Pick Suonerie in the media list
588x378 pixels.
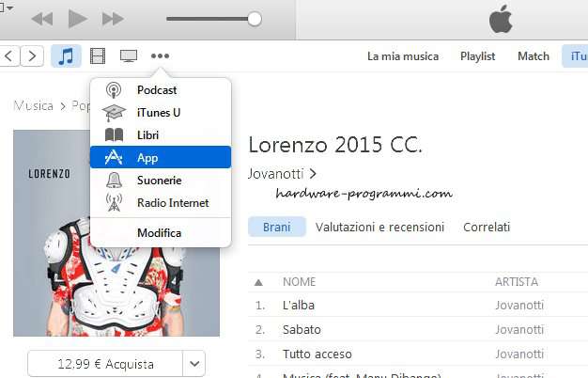tap(161, 181)
